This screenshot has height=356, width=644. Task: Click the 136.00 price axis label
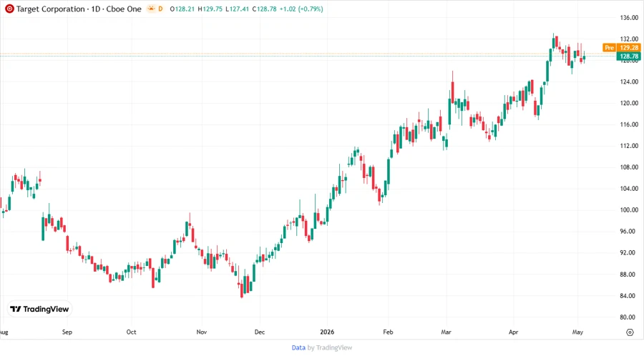click(629, 18)
